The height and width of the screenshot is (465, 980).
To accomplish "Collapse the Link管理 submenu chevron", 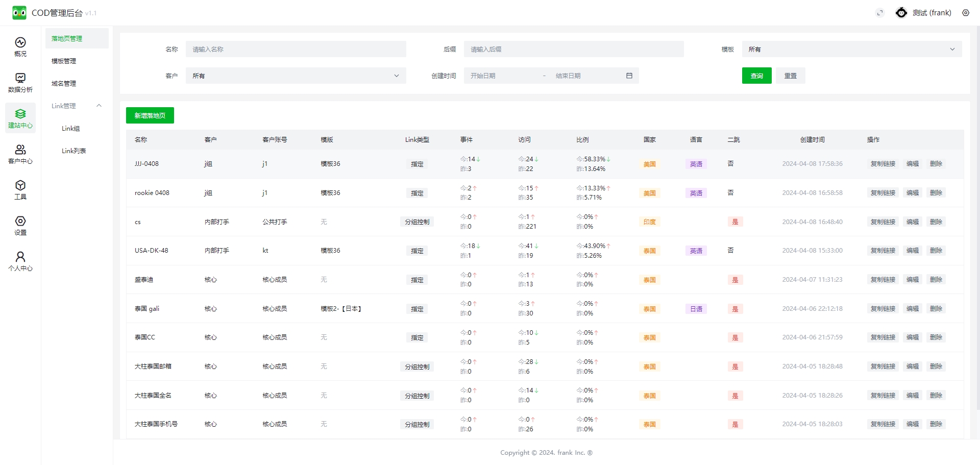I will pyautogui.click(x=99, y=106).
